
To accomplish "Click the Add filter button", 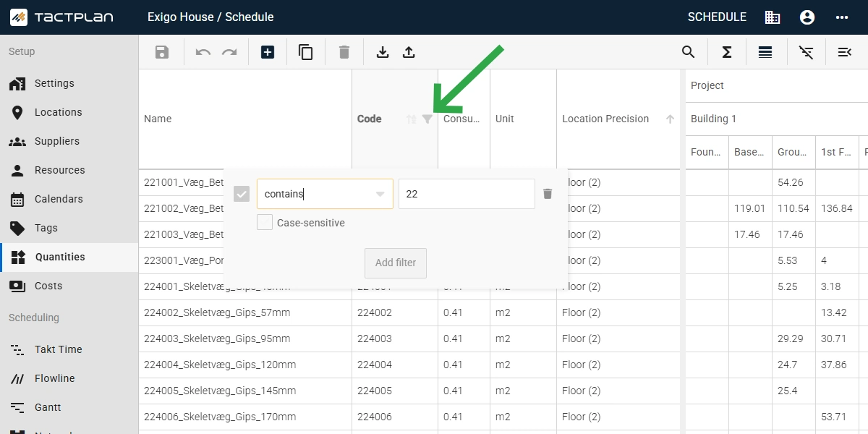I will pyautogui.click(x=396, y=263).
